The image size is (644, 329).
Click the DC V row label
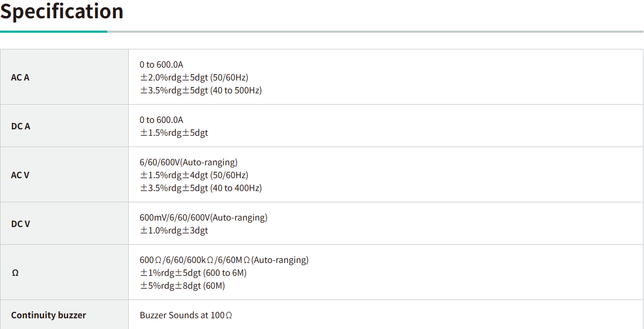coord(20,224)
